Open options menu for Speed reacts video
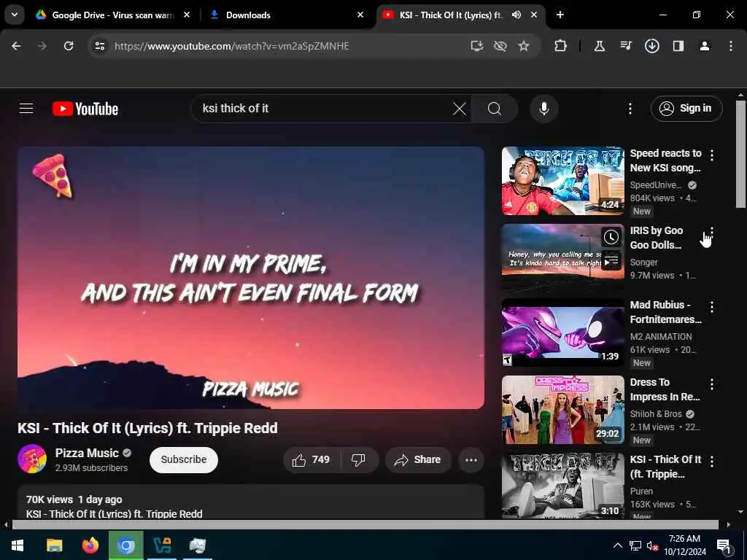The width and height of the screenshot is (747, 560). pyautogui.click(x=712, y=155)
